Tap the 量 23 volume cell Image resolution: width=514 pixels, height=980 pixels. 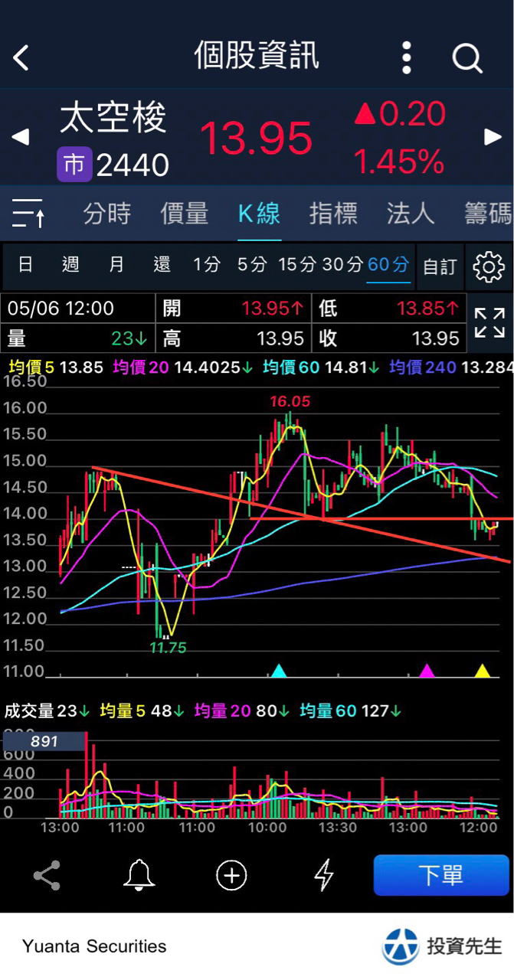coord(78,338)
